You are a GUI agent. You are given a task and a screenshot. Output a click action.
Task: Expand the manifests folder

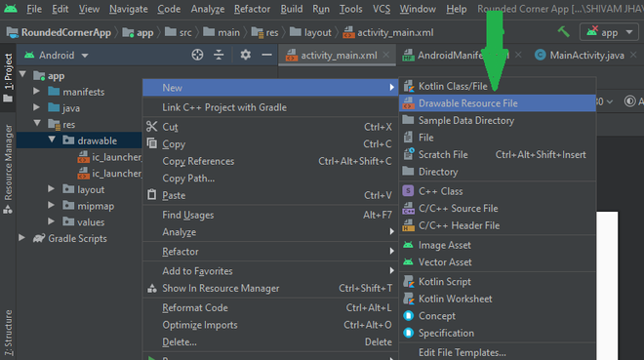point(36,91)
